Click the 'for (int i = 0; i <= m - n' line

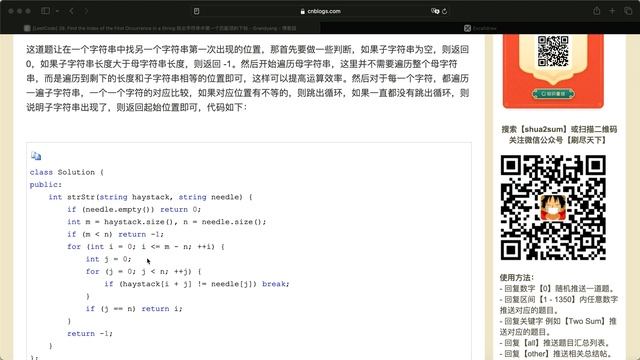coord(146,247)
